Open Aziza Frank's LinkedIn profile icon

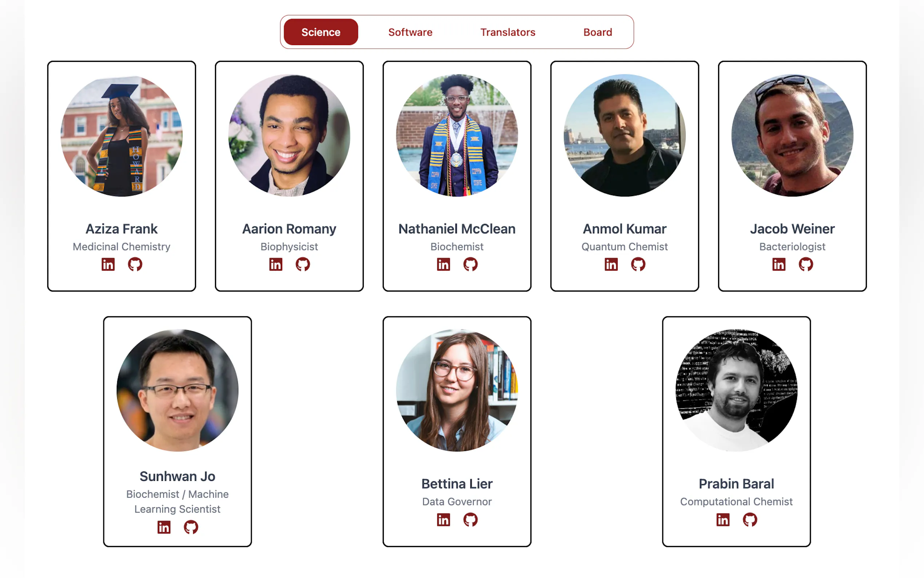tap(108, 264)
